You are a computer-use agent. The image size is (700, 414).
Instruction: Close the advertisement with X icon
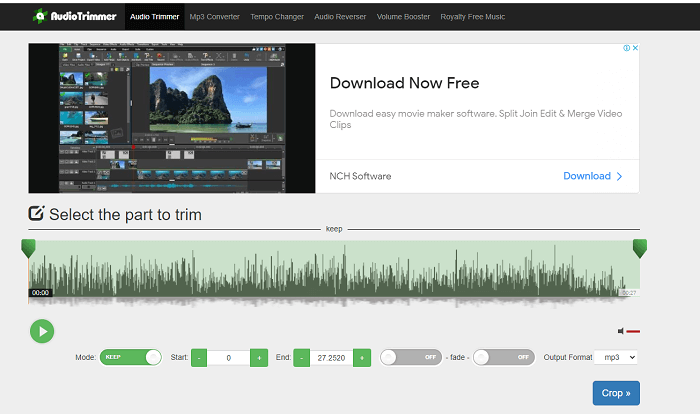[x=635, y=48]
